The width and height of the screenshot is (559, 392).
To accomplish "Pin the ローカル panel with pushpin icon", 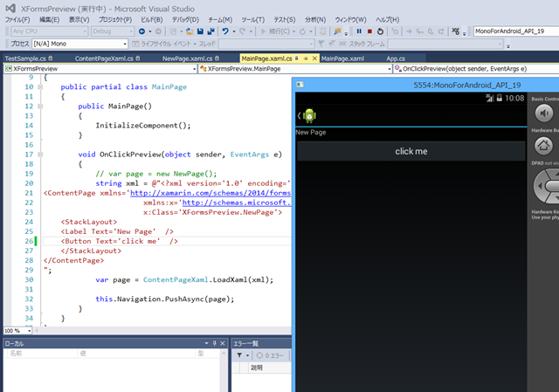I will click(212, 343).
